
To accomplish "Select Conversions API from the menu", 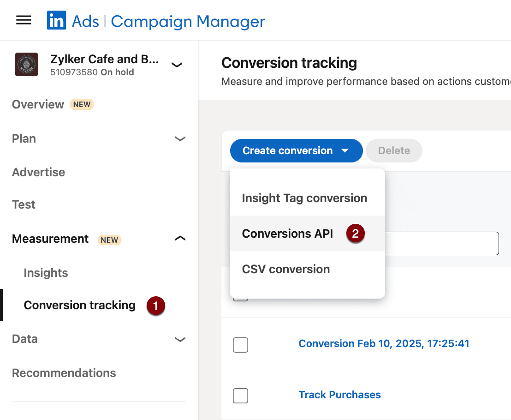I will 287,234.
